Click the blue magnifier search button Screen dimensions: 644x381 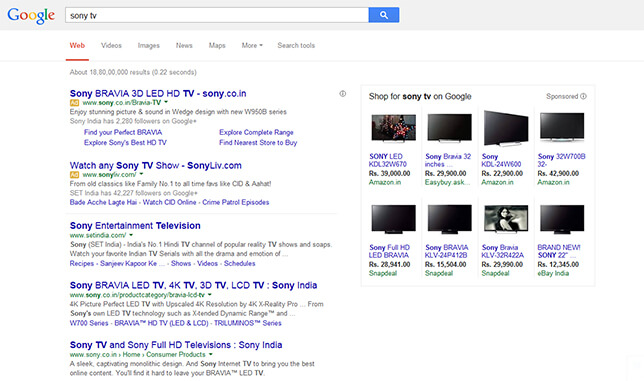coord(384,15)
